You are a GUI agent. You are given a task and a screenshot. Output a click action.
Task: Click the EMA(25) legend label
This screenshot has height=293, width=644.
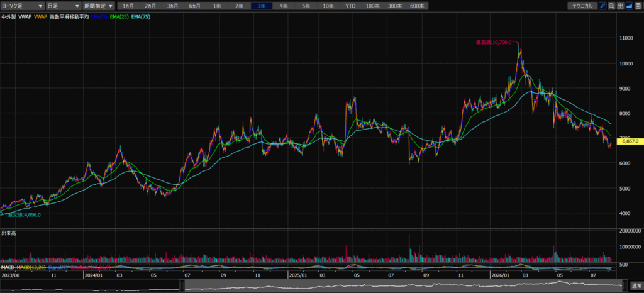pyautogui.click(x=120, y=17)
